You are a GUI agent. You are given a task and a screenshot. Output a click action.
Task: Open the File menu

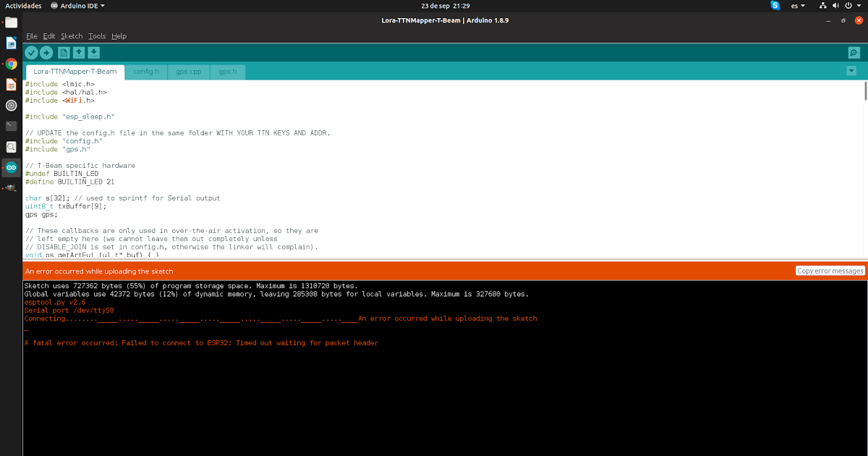click(x=32, y=36)
